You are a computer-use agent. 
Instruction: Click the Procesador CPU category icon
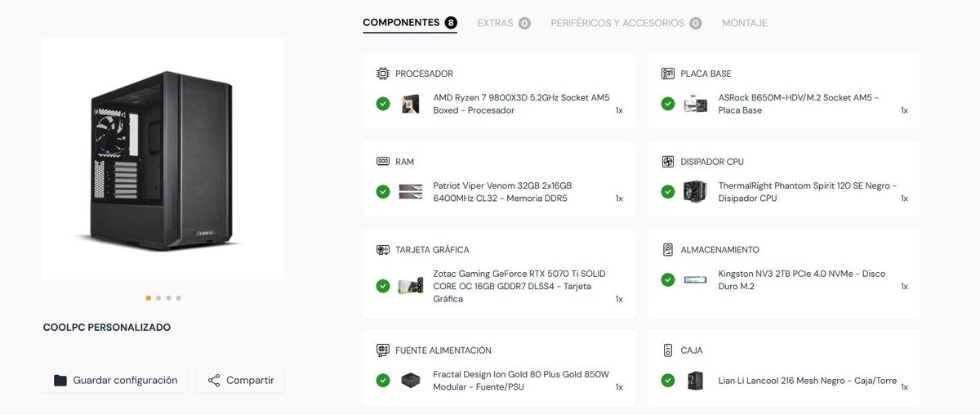382,74
